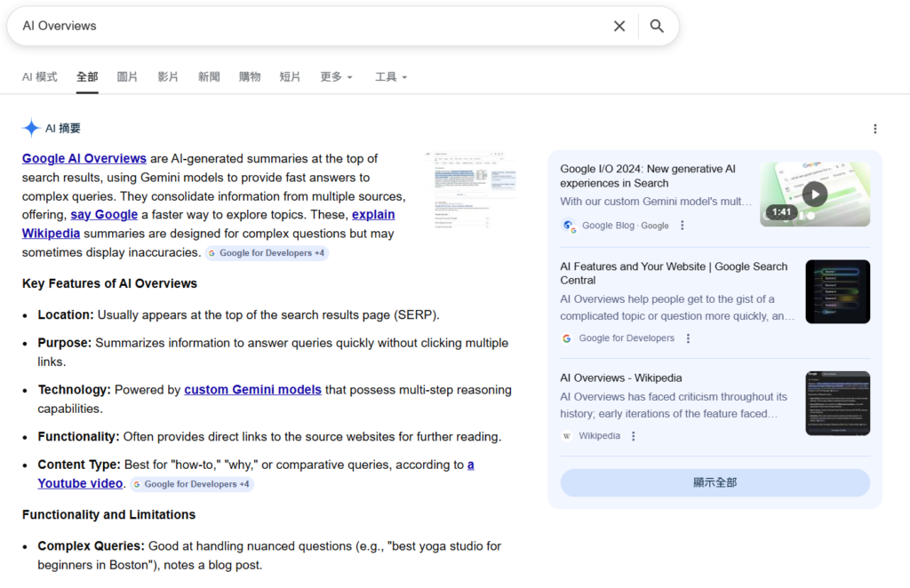Open the AI Features and Your Website result
The image size is (910, 588).
point(674,273)
